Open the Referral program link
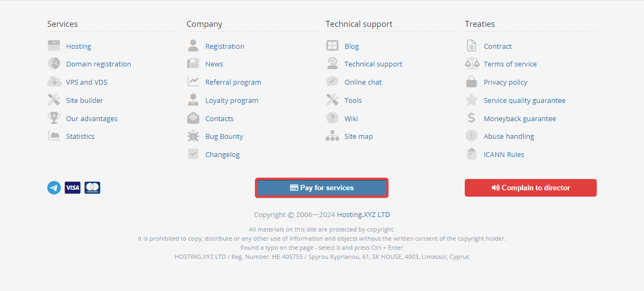 point(233,82)
